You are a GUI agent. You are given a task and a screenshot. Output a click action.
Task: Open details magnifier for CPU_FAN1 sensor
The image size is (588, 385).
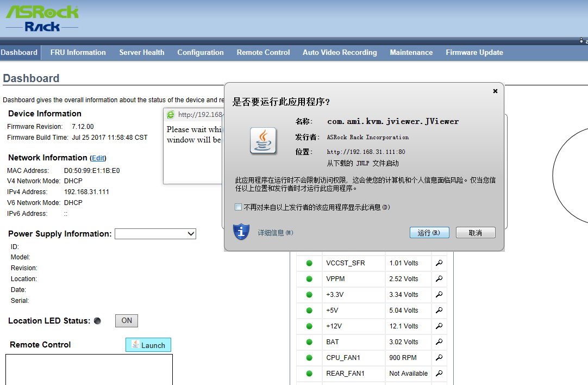439,357
